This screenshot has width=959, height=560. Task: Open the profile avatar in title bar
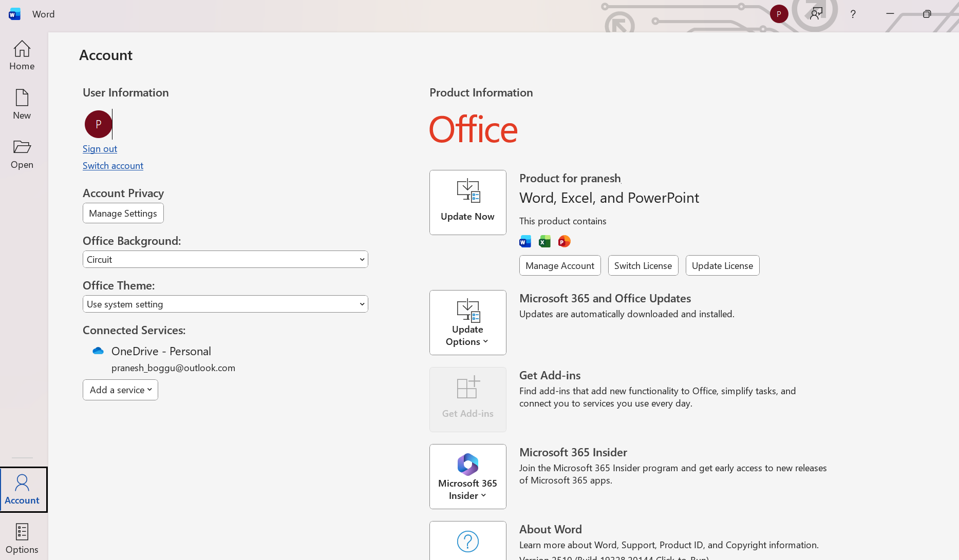(779, 14)
